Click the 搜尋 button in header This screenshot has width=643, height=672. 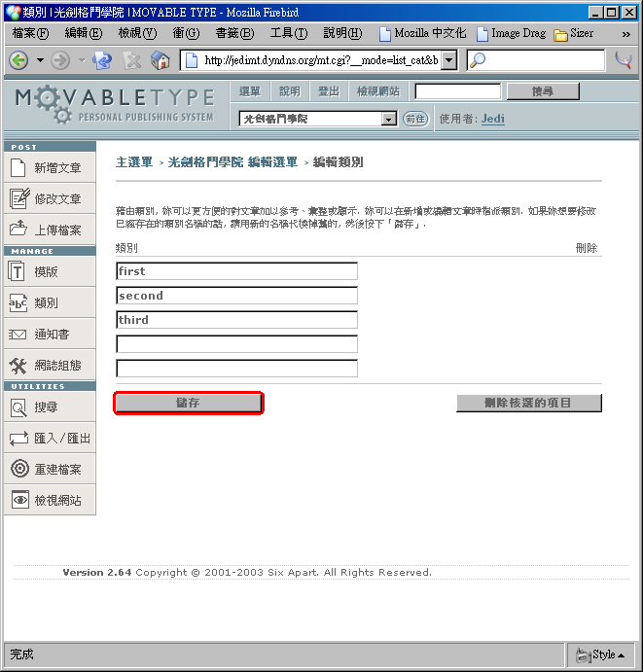coord(543,91)
